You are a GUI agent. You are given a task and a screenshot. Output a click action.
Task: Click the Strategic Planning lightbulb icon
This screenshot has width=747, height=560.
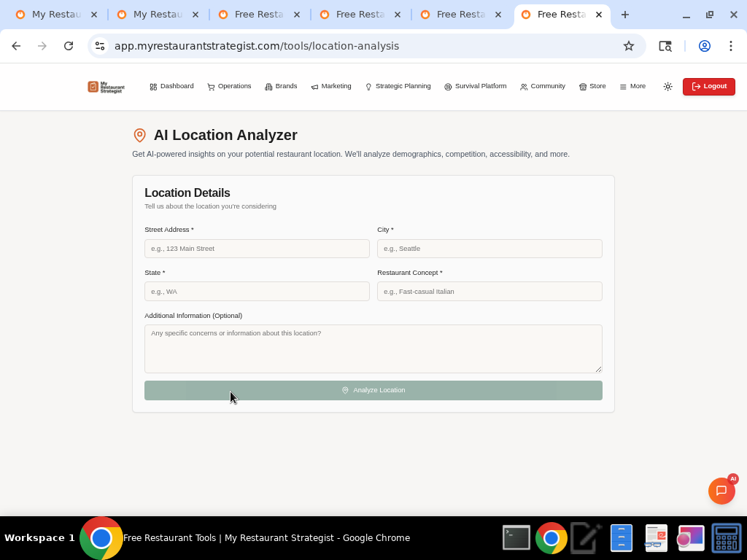coord(368,86)
